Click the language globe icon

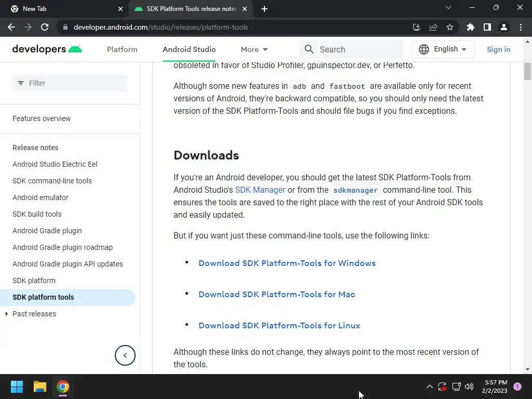423,49
